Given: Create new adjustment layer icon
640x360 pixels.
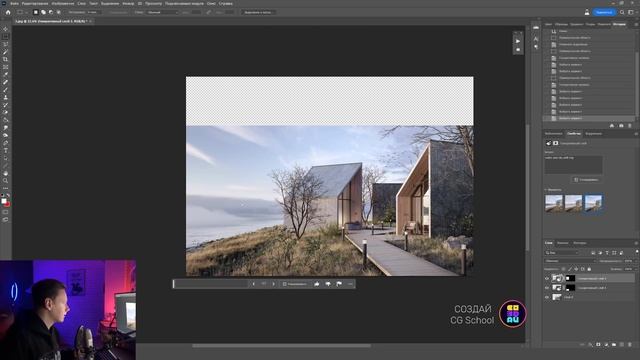Looking at the screenshot, I should pos(606,344).
